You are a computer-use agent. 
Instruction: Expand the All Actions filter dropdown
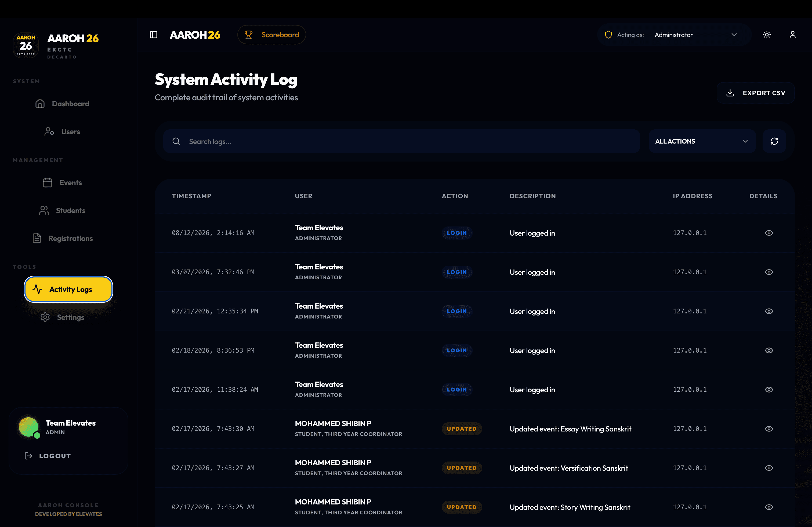pyautogui.click(x=702, y=141)
